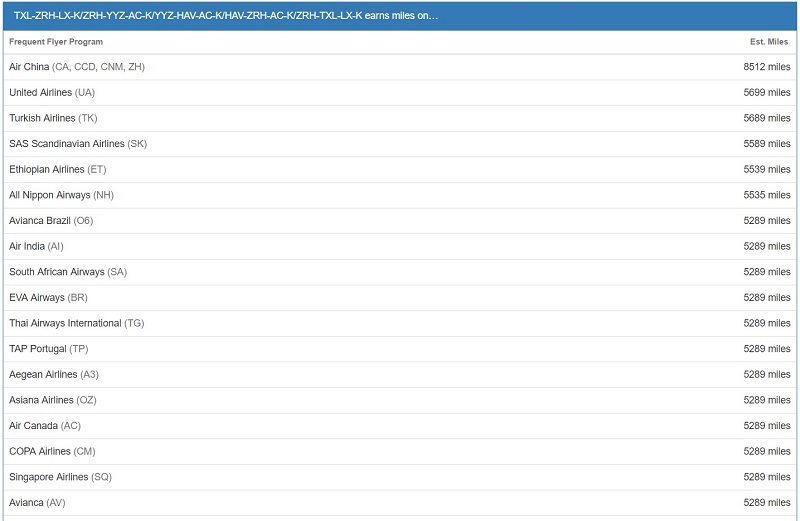The height and width of the screenshot is (521, 800).
Task: Select the Ethiopian Airlines (ET) name
Action: 58,169
